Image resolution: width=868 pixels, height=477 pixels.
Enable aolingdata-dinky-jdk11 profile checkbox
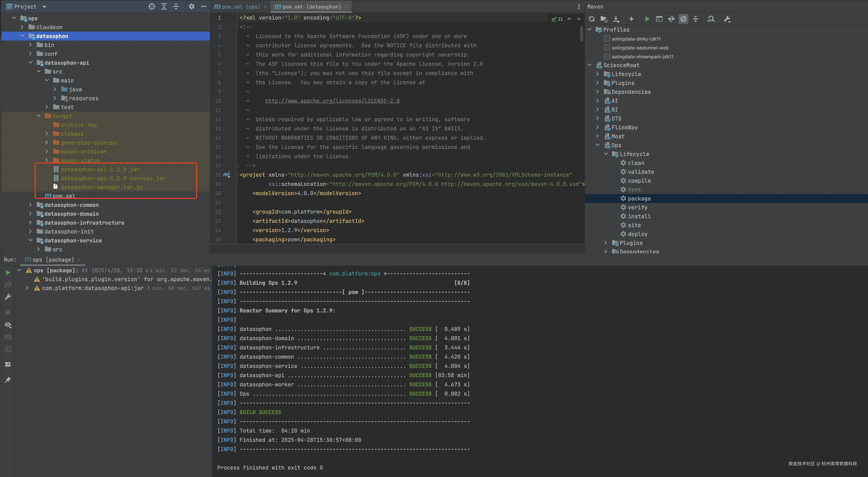[607, 39]
